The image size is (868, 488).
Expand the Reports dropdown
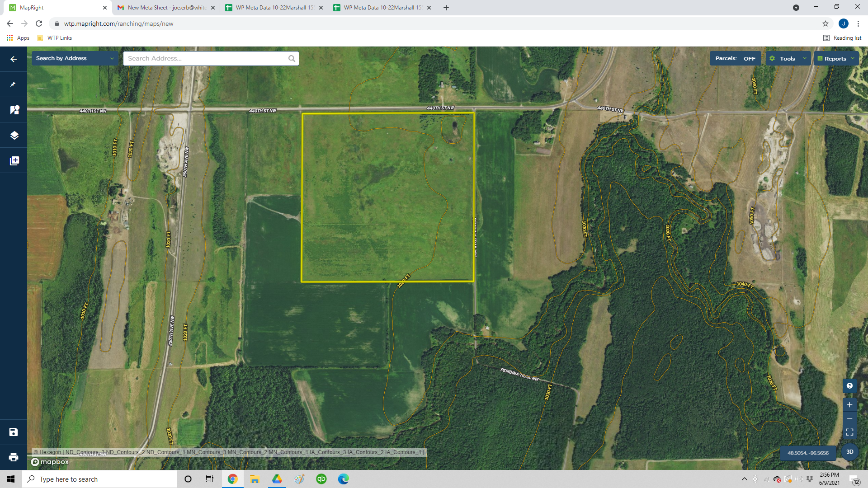(x=836, y=58)
